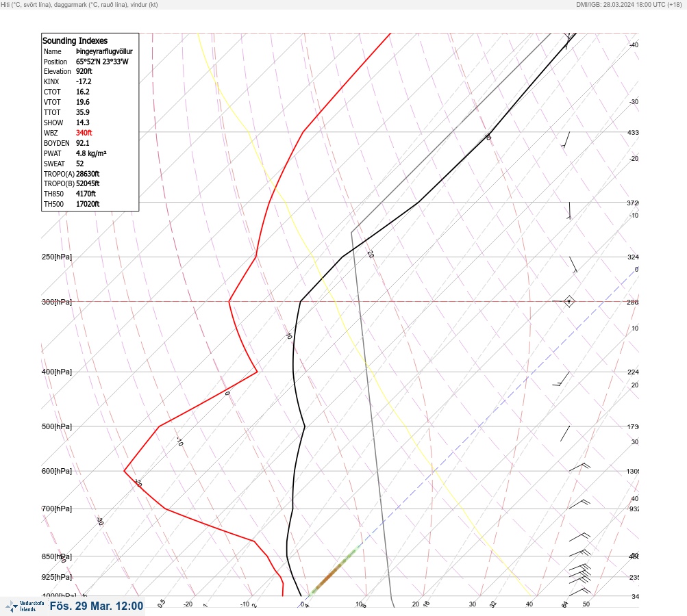Click the 400[hPa] pressure label
The height and width of the screenshot is (616, 687).
click(x=57, y=372)
